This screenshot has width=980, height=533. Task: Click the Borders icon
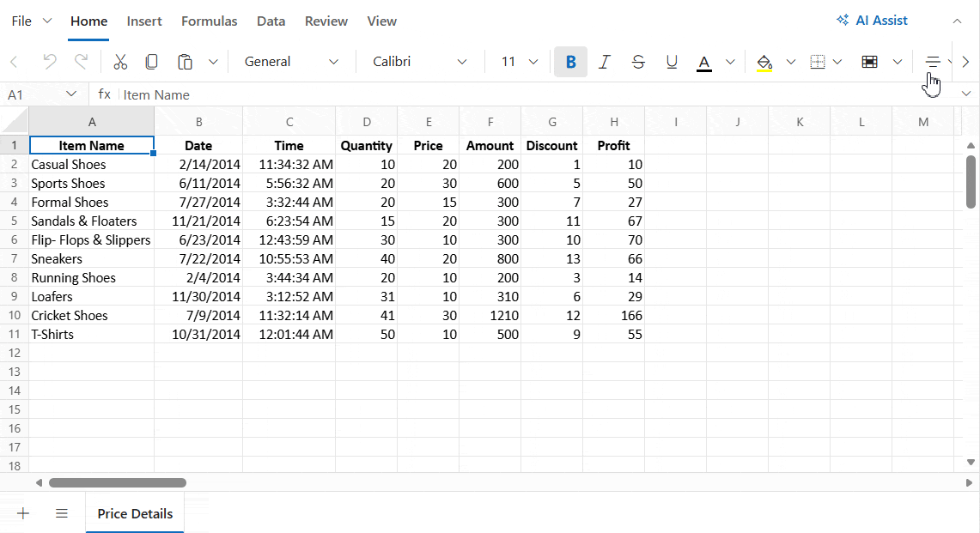click(818, 62)
